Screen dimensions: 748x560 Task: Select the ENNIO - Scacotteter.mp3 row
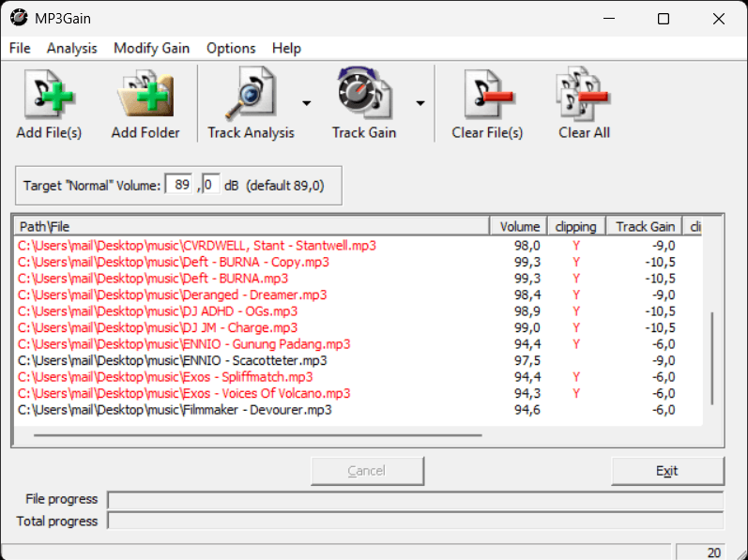coord(359,360)
